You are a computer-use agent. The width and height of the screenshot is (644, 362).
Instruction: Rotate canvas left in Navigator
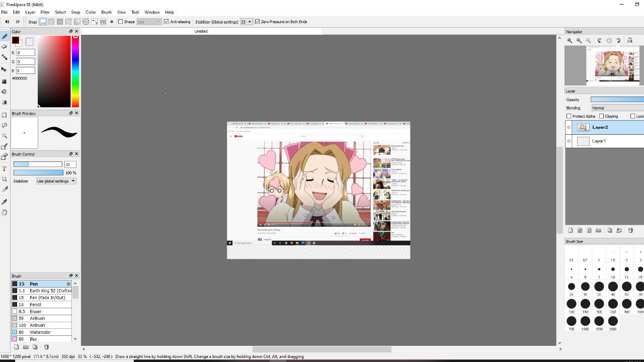click(x=599, y=41)
